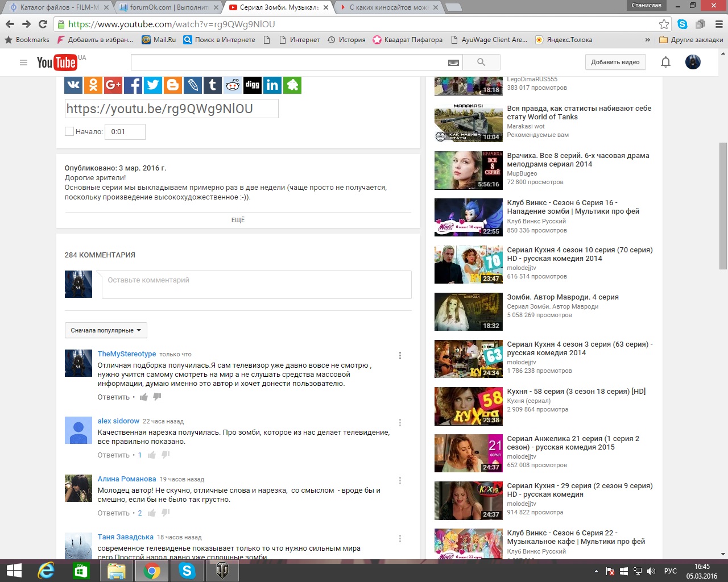728x582 pixels.
Task: Open the "Яндекс.Толока" bookmark
Action: coord(564,40)
